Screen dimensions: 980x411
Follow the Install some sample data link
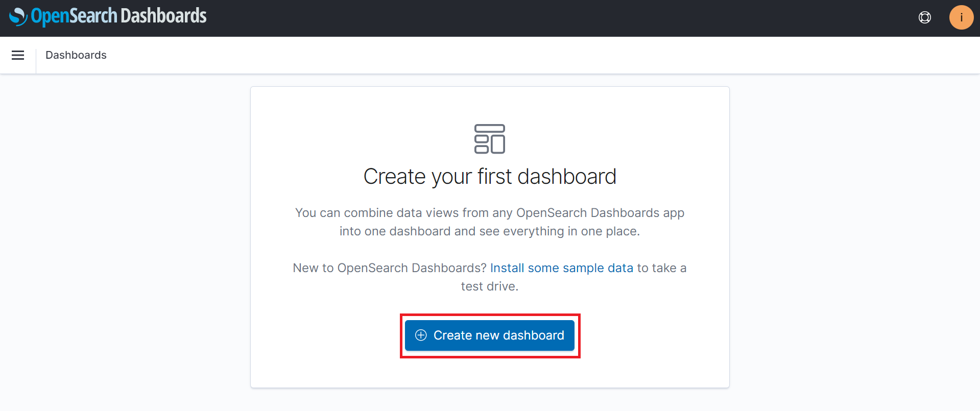point(562,268)
